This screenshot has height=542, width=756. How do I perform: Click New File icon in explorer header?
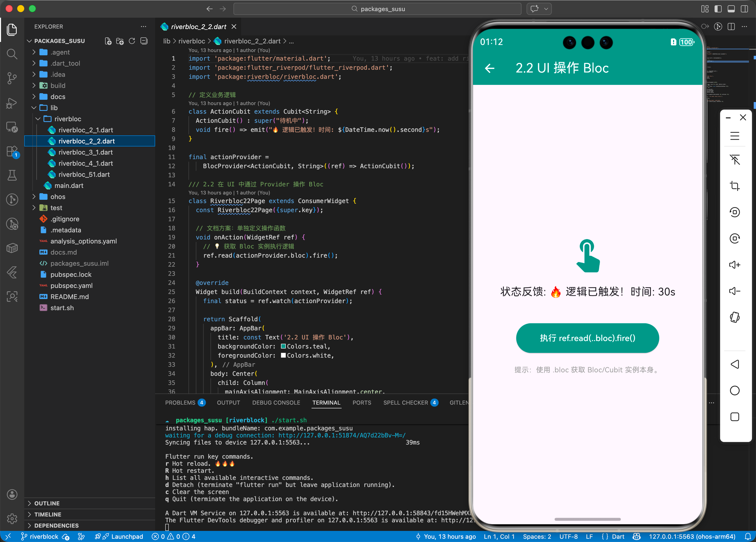tap(108, 41)
